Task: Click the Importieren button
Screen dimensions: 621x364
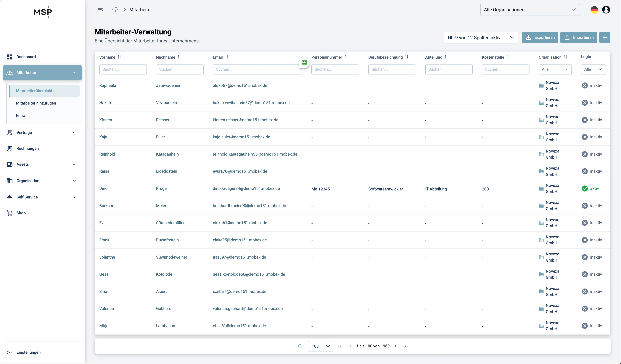Action: (x=578, y=37)
